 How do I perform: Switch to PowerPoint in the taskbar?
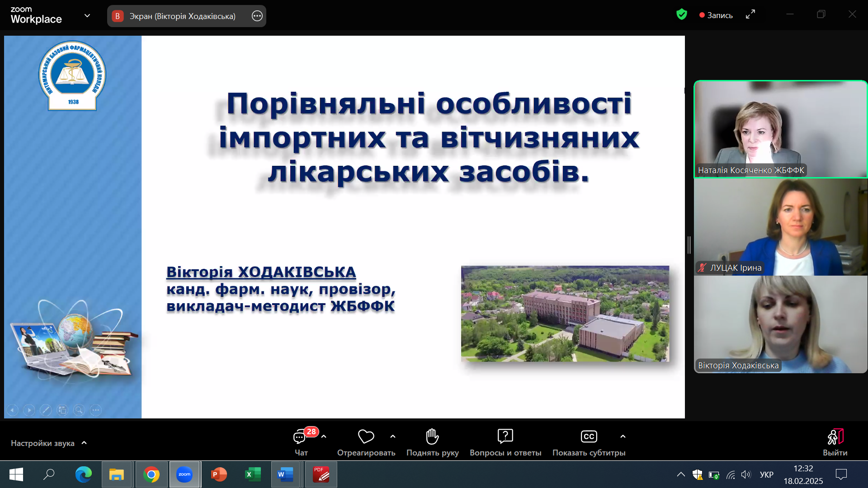tap(219, 474)
